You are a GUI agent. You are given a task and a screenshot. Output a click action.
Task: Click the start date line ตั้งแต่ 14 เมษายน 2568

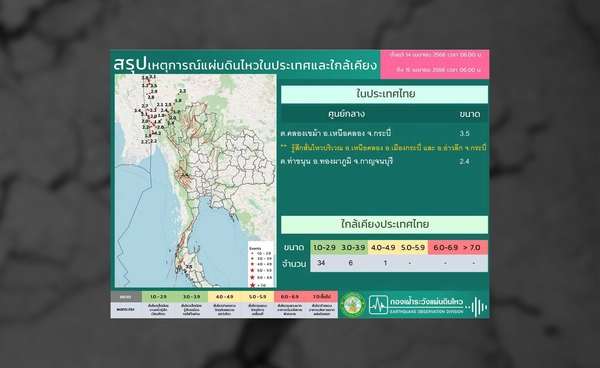pos(435,55)
